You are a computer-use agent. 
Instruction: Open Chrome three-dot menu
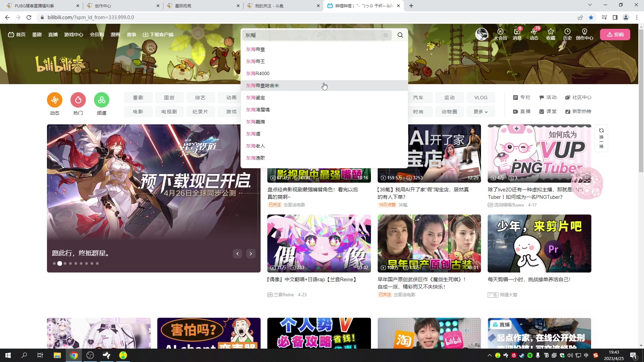click(637, 17)
